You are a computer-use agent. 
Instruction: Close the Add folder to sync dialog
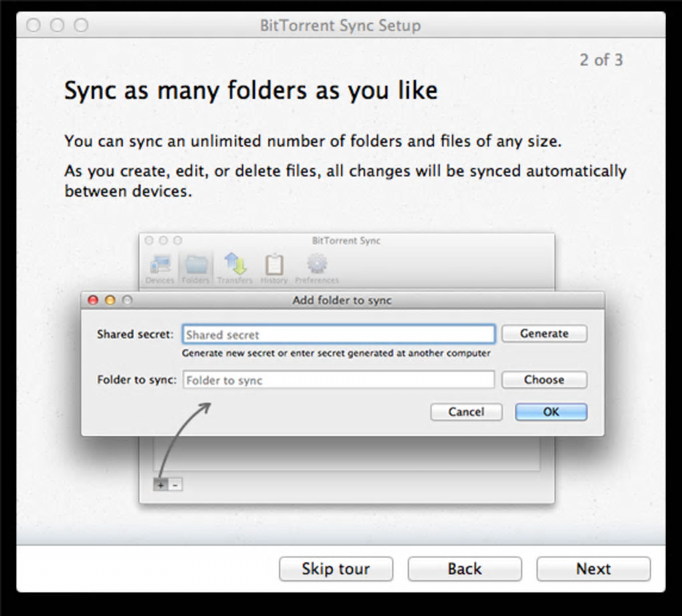point(93,300)
